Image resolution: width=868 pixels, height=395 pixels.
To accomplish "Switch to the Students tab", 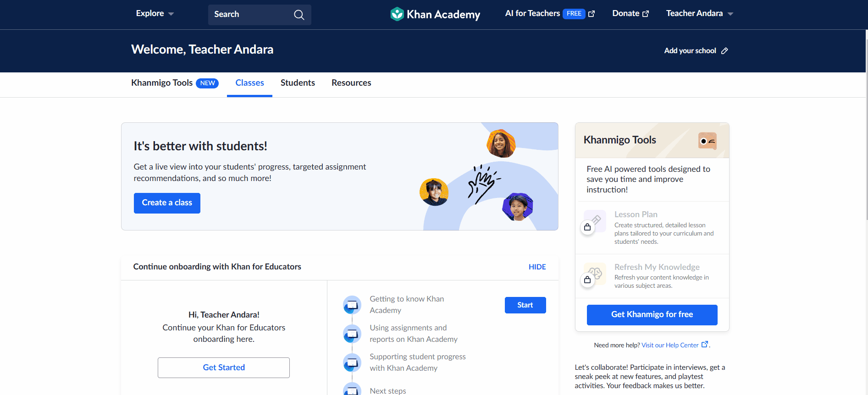I will coord(298,83).
